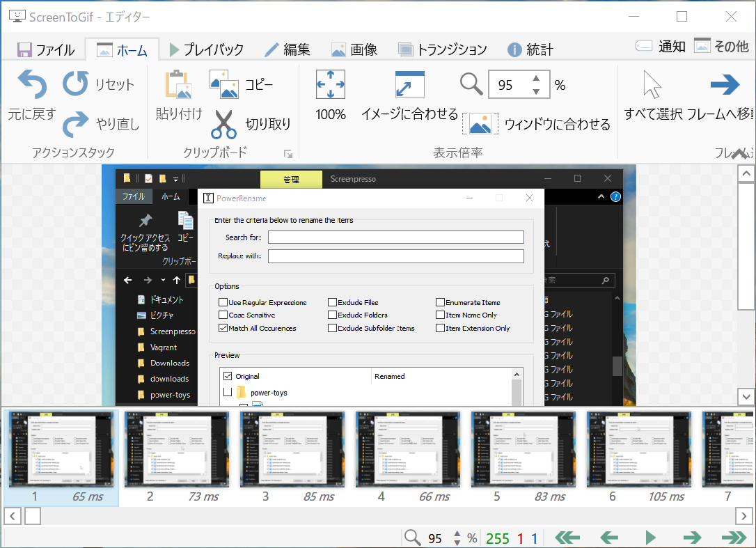
Task: Enable the Exclude Files checkbox
Action: [332, 302]
